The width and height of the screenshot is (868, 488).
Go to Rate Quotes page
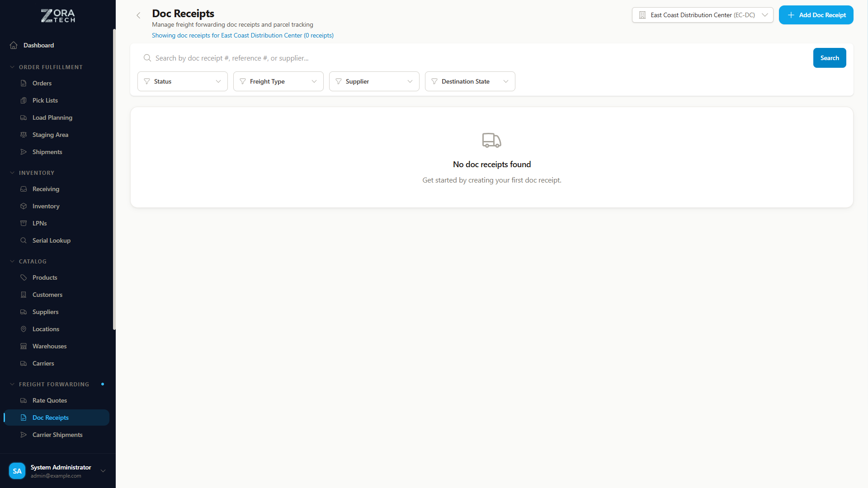click(x=50, y=400)
